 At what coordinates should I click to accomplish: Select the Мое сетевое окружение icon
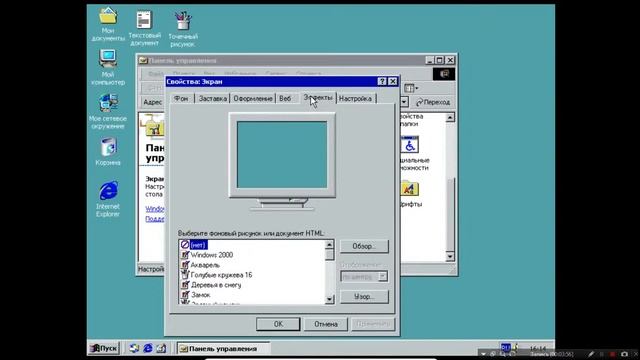click(x=108, y=103)
